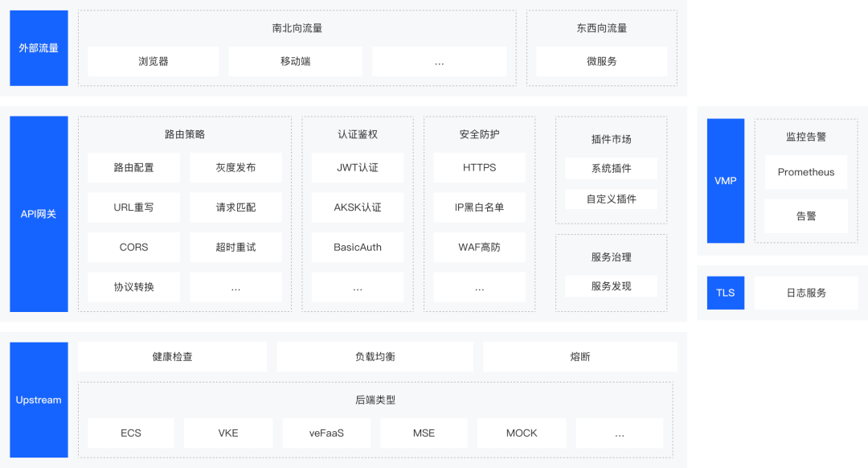Click the 路由策略 heading
868x468 pixels.
point(185,134)
